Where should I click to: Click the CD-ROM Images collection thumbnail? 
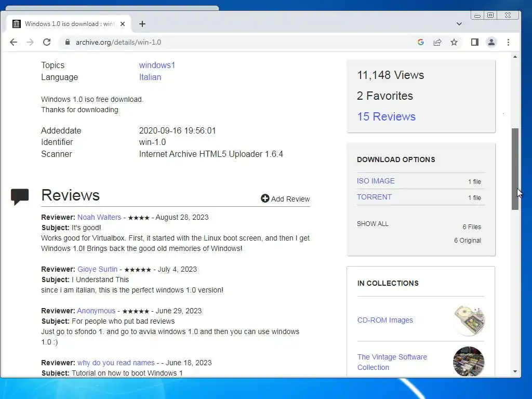click(x=469, y=320)
